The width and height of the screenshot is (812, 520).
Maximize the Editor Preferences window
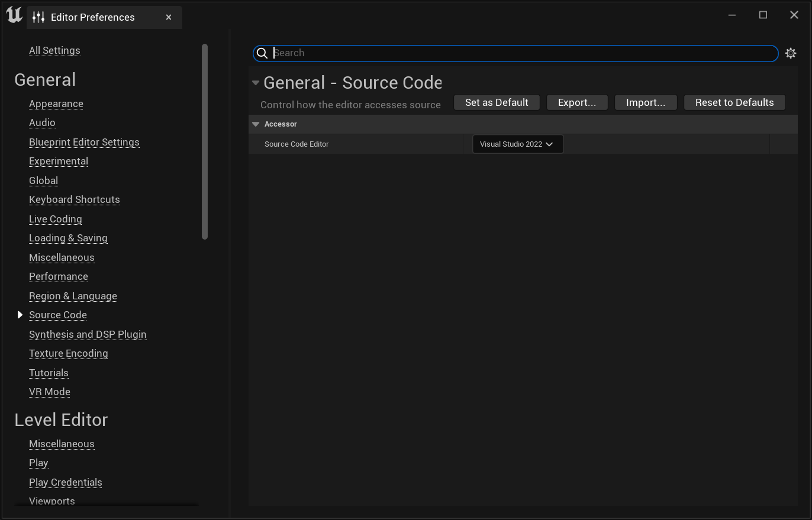(763, 15)
